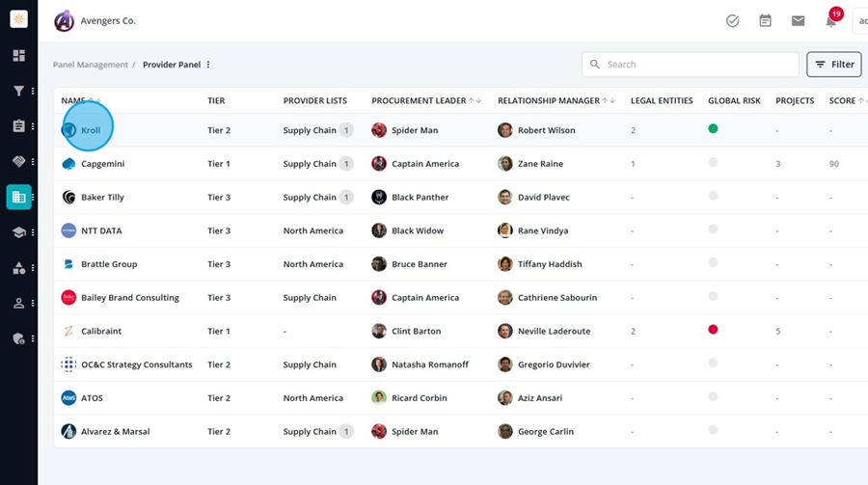
Task: Open notifications bell with 19 badge
Action: [x=832, y=19]
